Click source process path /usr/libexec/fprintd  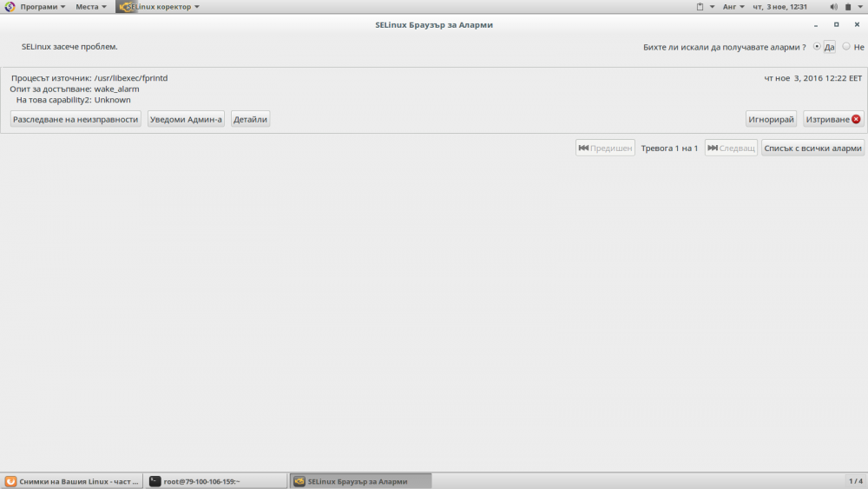tap(131, 78)
